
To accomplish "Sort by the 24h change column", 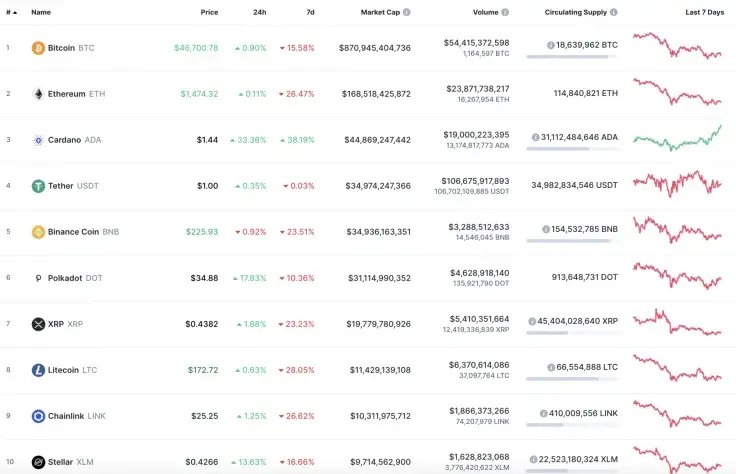I will click(259, 13).
